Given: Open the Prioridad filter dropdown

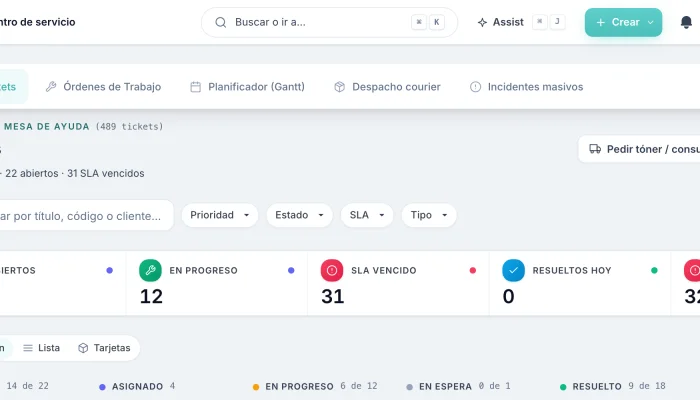Looking at the screenshot, I should click(x=220, y=215).
